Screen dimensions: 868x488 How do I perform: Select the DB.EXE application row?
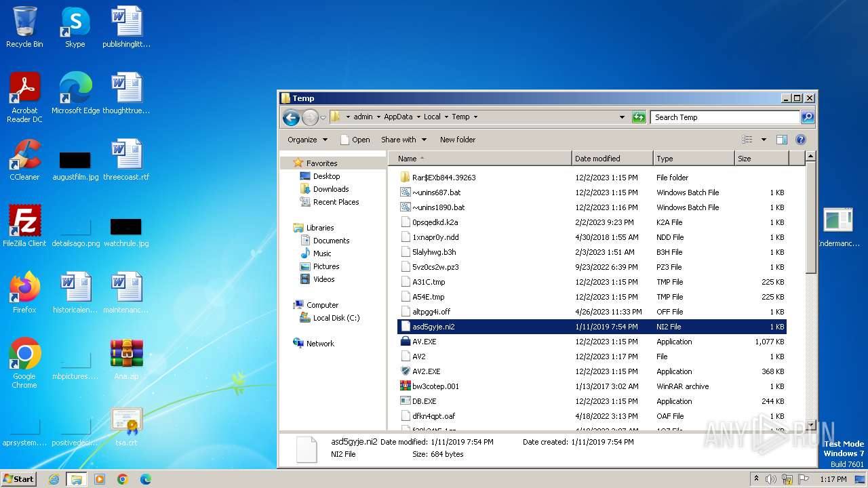click(591, 401)
